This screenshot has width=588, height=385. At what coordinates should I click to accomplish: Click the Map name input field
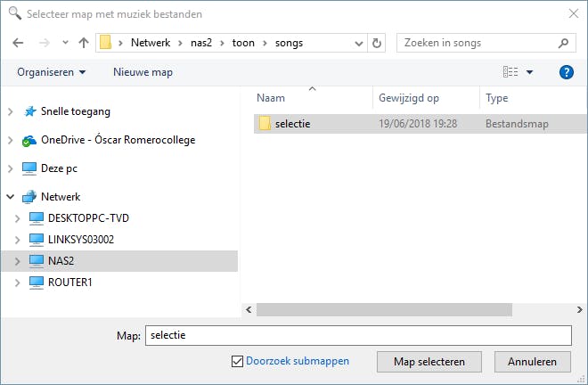pyautogui.click(x=356, y=335)
